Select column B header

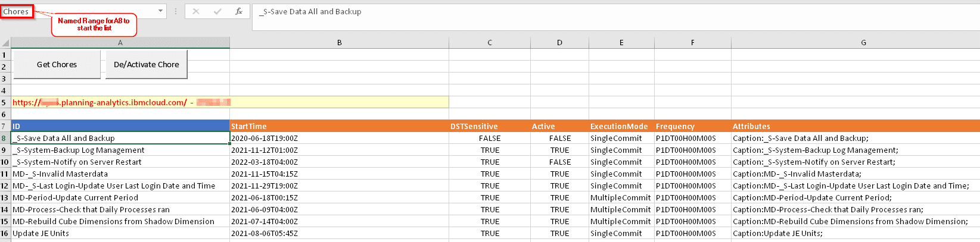(339, 43)
